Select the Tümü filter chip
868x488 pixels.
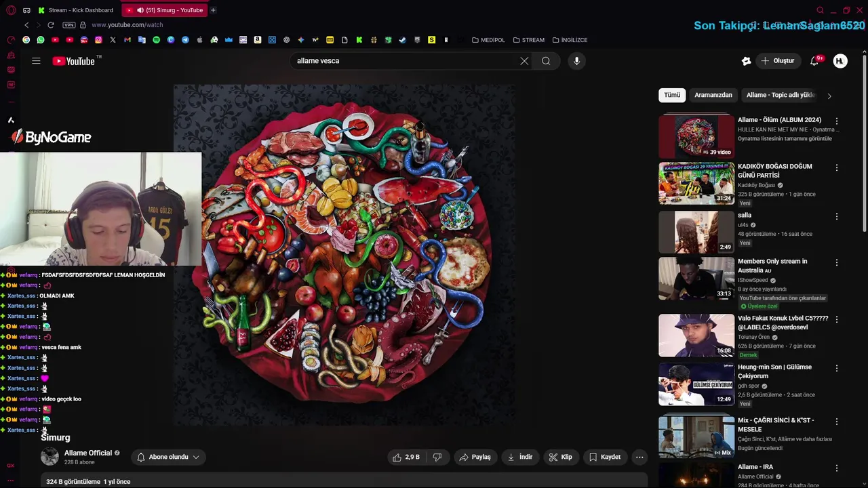click(x=672, y=96)
